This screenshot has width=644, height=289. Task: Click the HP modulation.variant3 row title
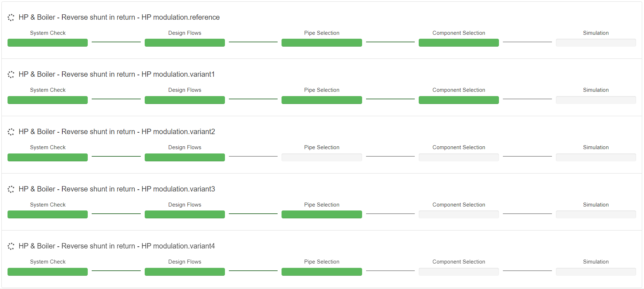(117, 189)
